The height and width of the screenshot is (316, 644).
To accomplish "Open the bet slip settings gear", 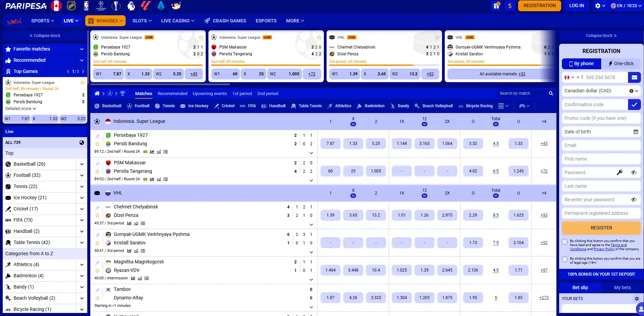I will tap(637, 299).
